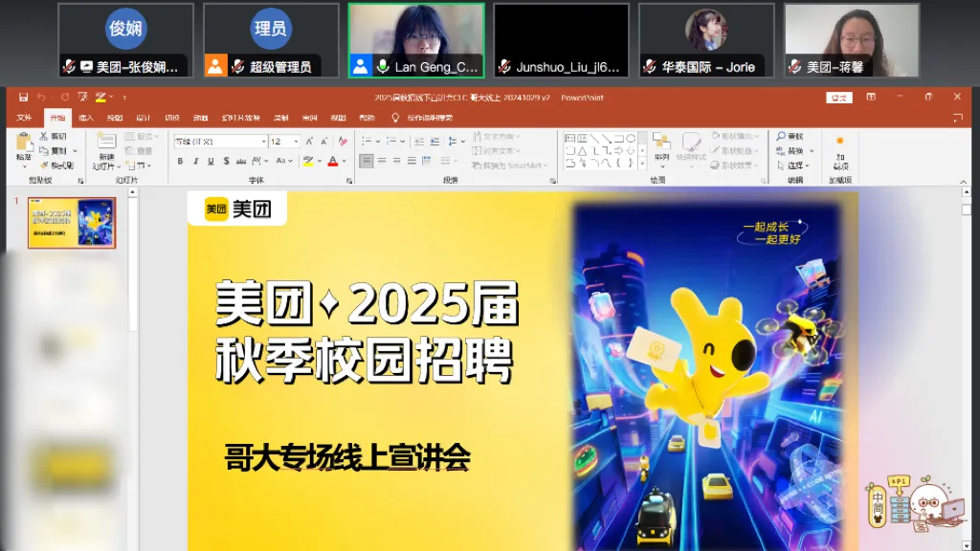Image resolution: width=980 pixels, height=551 pixels.
Task: Select the right arrow shape in shapes gallery
Action: click(618, 151)
